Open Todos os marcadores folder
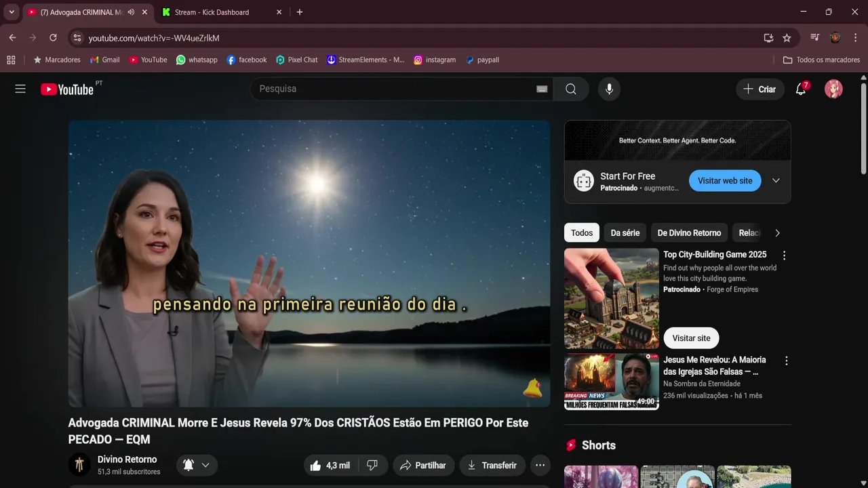Screen dimensions: 868x488 821,60
